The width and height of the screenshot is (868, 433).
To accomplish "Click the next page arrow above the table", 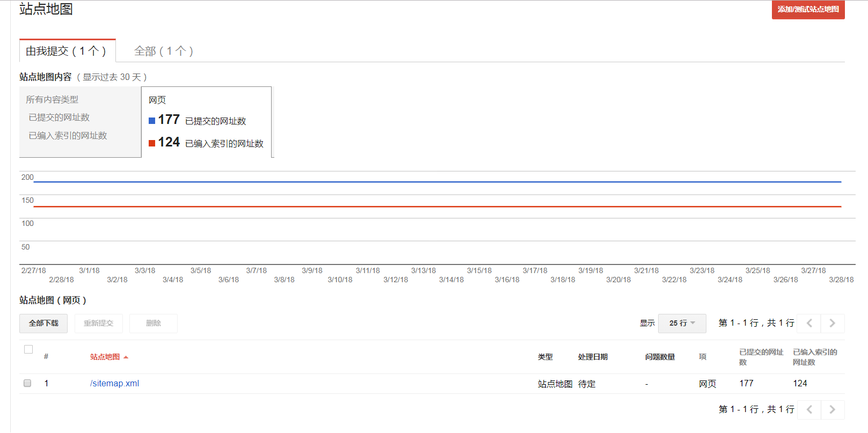I will tap(833, 323).
